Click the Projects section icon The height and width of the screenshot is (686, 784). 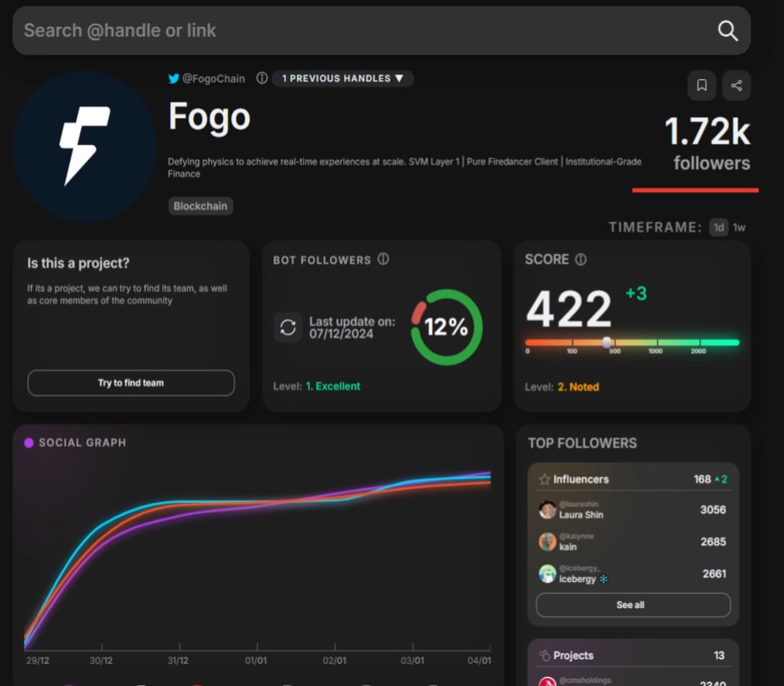pyautogui.click(x=544, y=655)
